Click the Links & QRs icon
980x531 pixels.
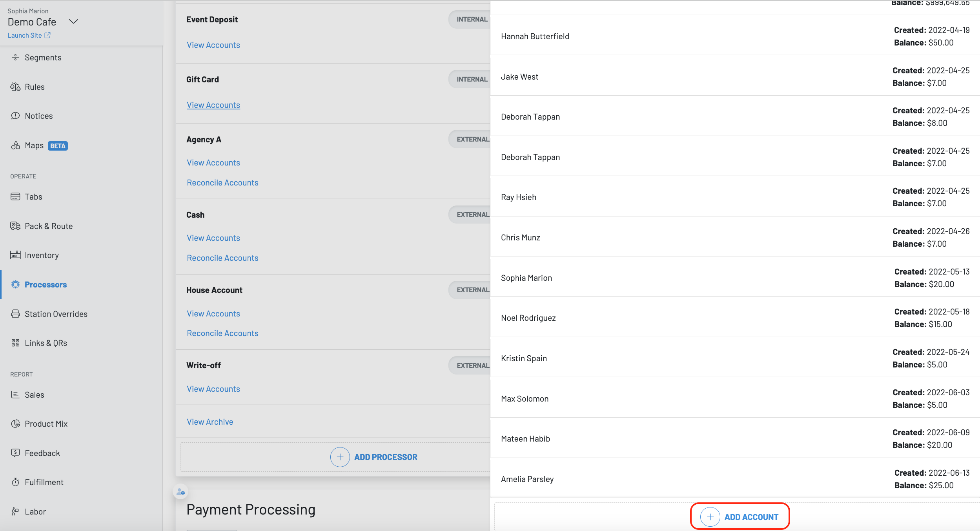pyautogui.click(x=15, y=343)
